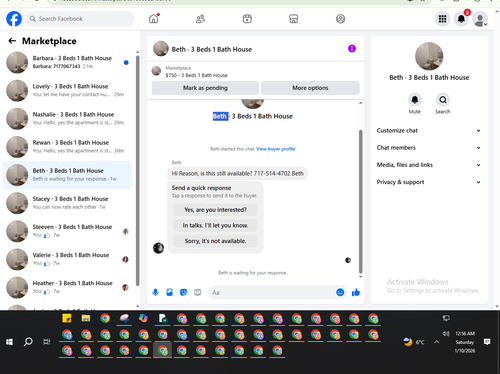Send quick reply 'Yes, are you interested?'
Image resolution: width=500 pixels, height=374 pixels.
point(215,210)
